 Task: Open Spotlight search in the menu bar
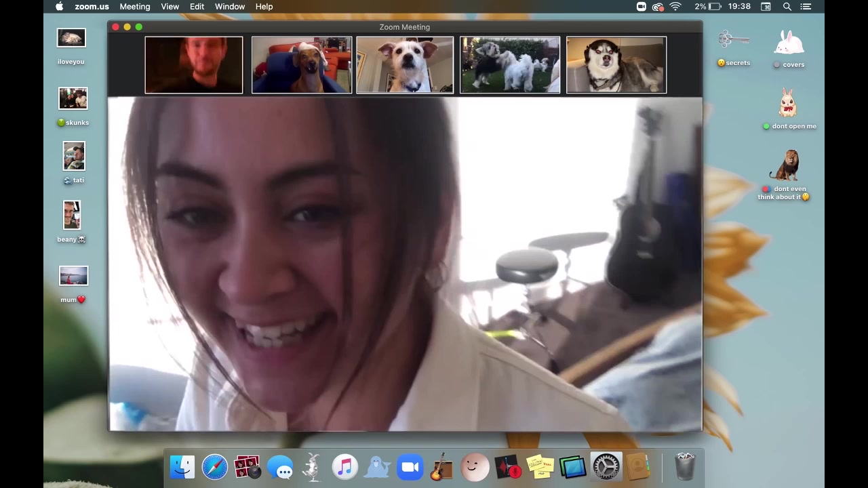[787, 7]
